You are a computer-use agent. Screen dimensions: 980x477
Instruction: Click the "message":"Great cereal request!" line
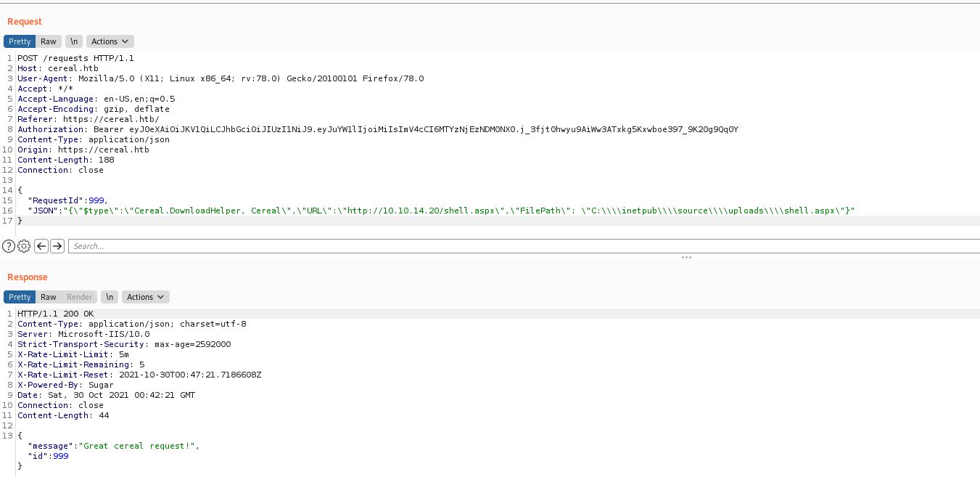113,446
